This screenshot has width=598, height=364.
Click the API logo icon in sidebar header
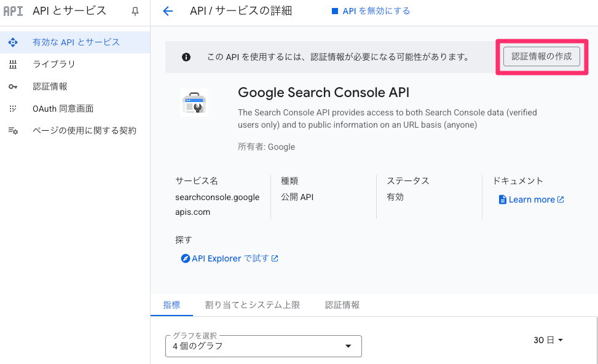13,11
